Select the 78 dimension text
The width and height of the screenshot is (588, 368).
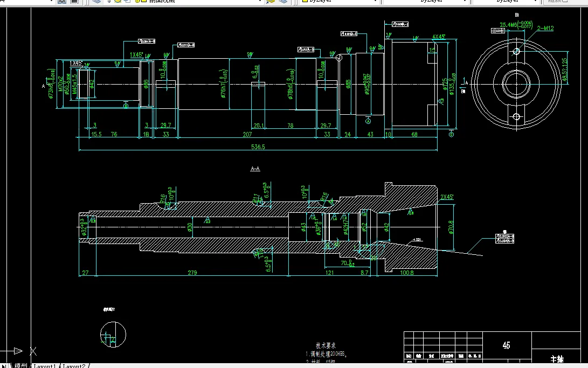point(290,126)
